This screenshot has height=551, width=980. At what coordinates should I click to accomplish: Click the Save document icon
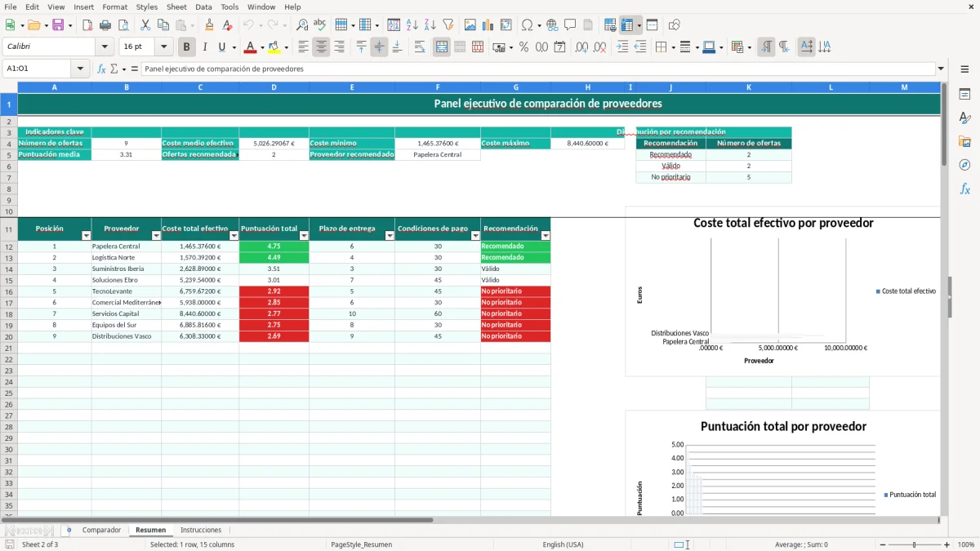coord(58,25)
